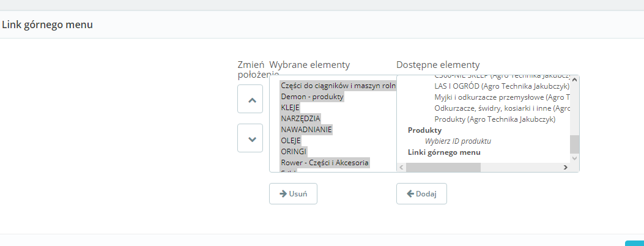The width and height of the screenshot is (644, 246).
Task: Move selected item down with chevron button
Action: tap(250, 138)
